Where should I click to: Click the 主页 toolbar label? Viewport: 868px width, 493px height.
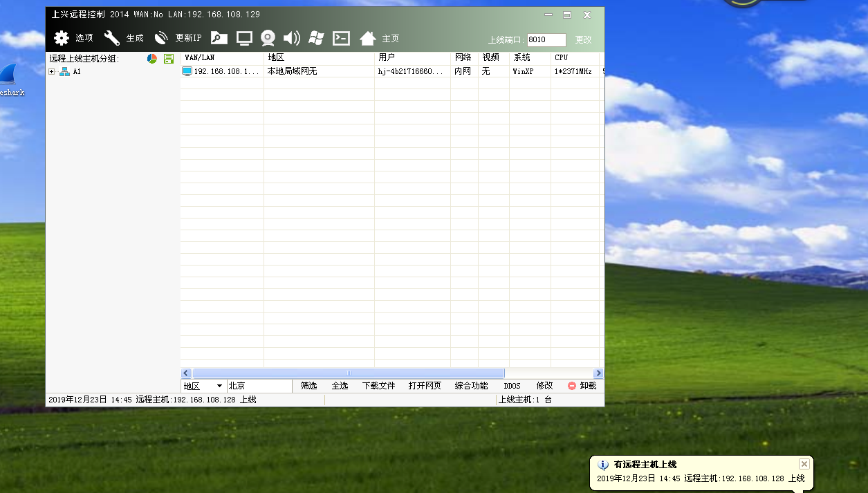(391, 39)
